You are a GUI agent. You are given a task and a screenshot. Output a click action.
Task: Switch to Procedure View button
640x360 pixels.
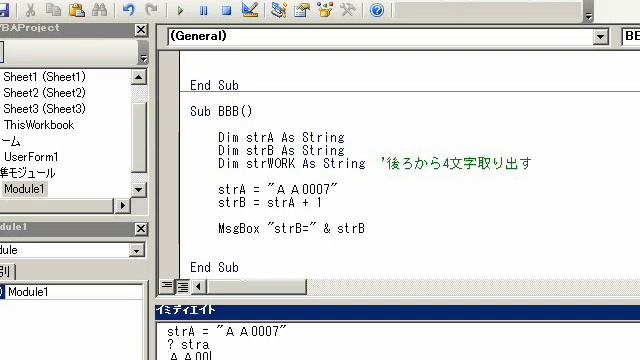[x=167, y=286]
